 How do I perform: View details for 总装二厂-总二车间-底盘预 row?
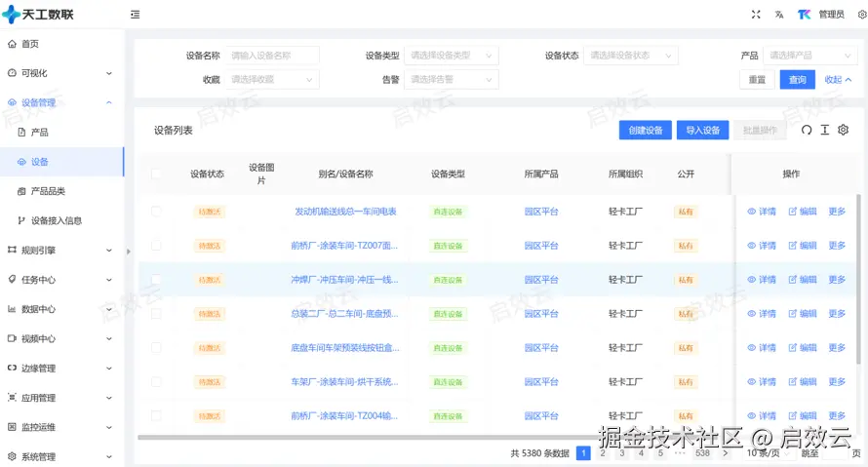click(762, 314)
